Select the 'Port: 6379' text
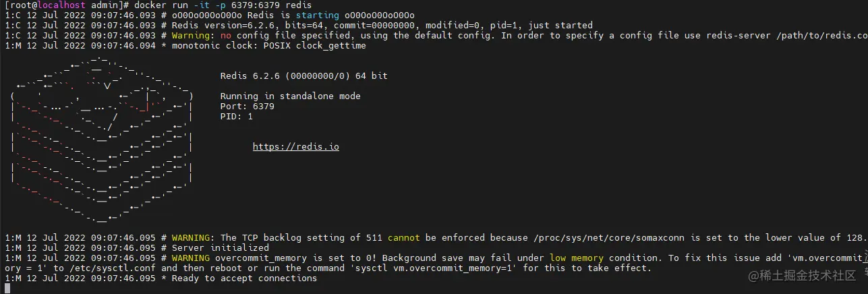The width and height of the screenshot is (868, 294). [247, 107]
